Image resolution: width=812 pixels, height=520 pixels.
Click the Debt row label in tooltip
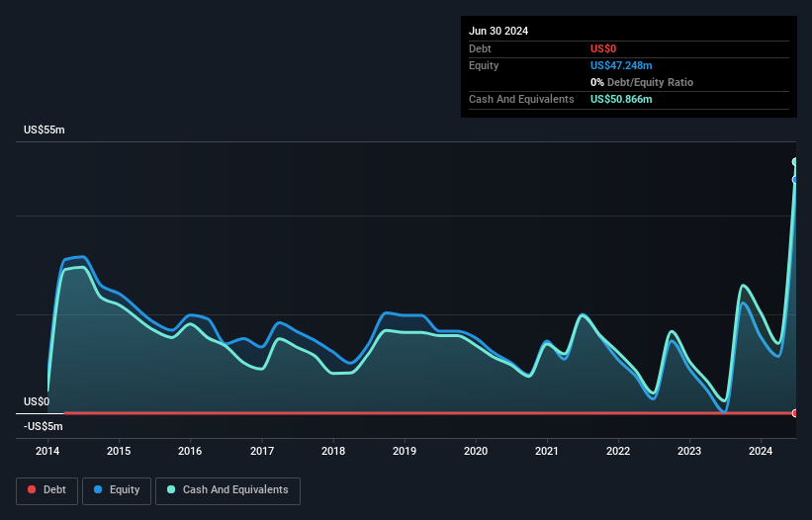480,48
